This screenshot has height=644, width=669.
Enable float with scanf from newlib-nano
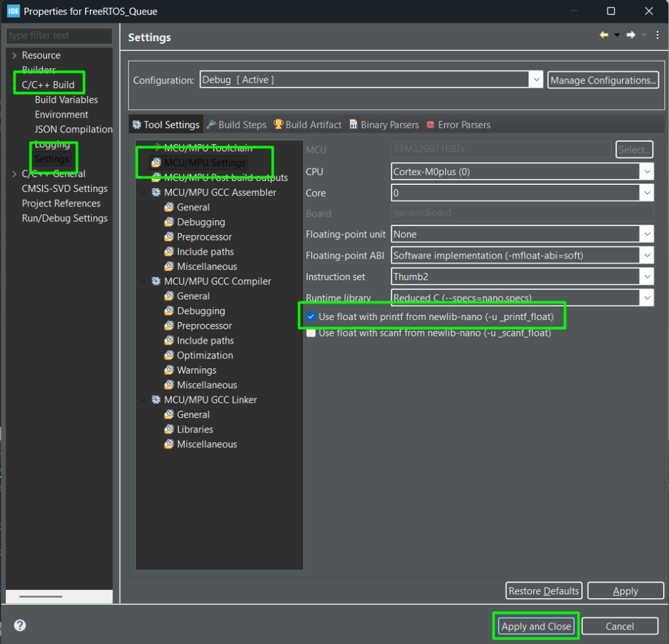(x=311, y=333)
